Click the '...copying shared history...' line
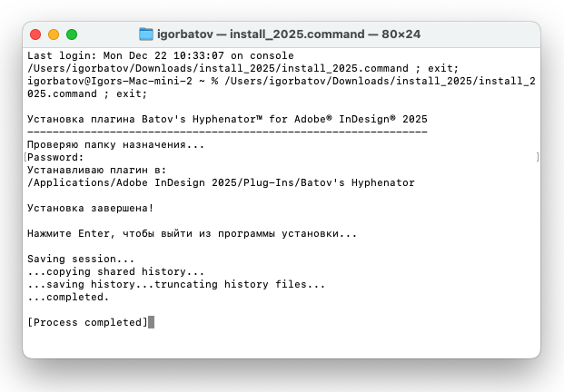564x392 pixels. pyautogui.click(x=116, y=271)
